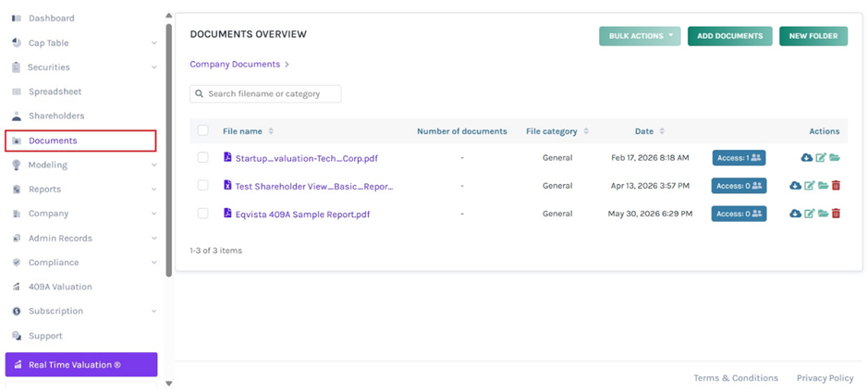
Task: Edit the Eqvista 409A Sample Report entry
Action: (810, 214)
